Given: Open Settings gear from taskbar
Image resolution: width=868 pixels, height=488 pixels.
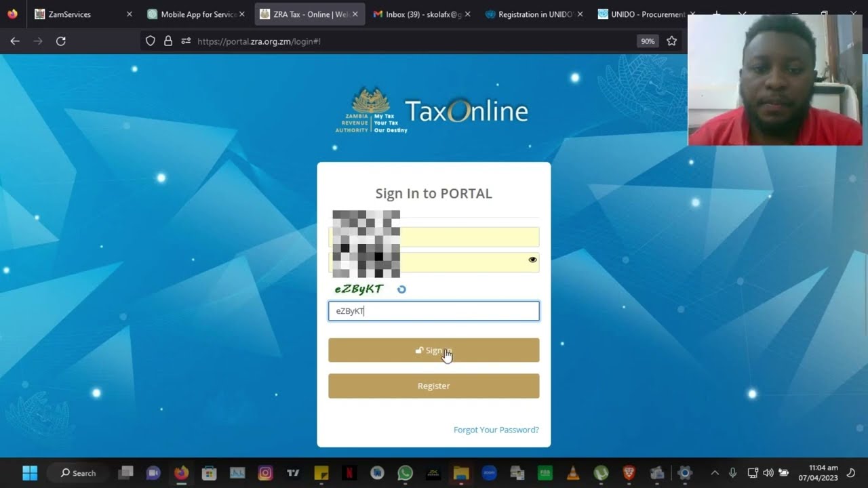Looking at the screenshot, I should click(685, 472).
